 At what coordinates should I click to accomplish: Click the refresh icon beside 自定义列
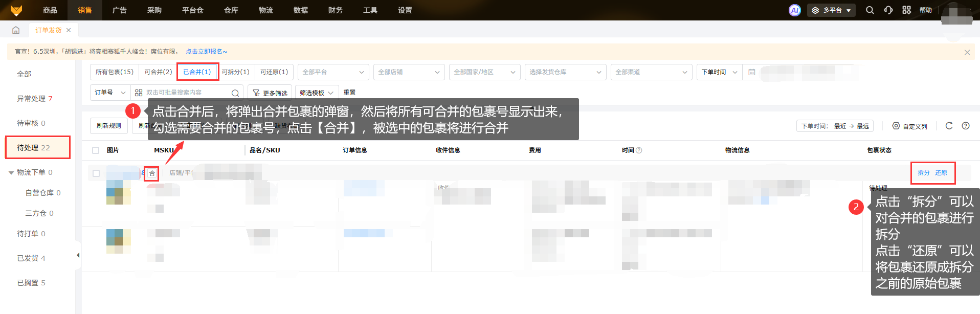pyautogui.click(x=949, y=126)
